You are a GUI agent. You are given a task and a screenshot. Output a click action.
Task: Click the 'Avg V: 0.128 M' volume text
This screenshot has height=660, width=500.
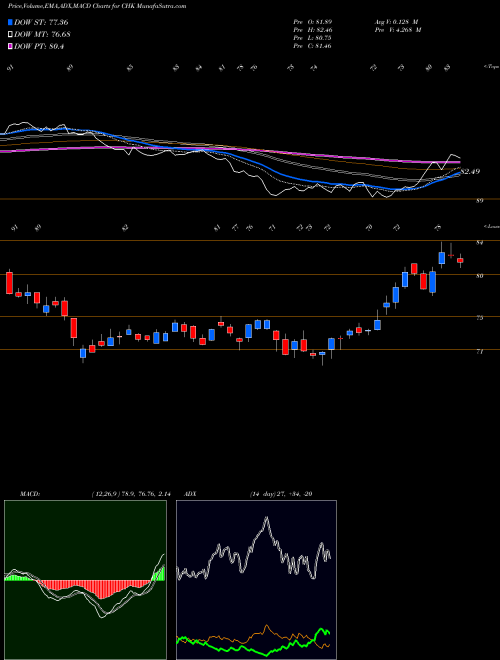coord(395,22)
